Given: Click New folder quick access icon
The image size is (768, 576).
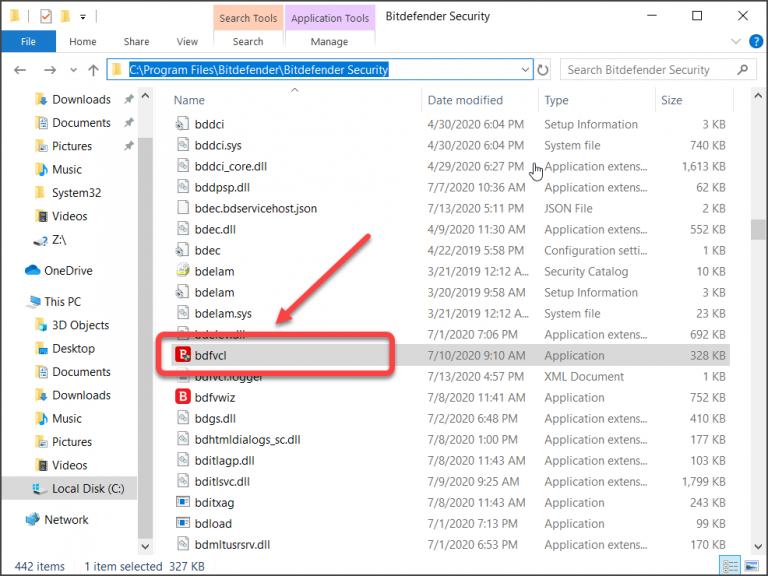Looking at the screenshot, I should (x=65, y=17).
